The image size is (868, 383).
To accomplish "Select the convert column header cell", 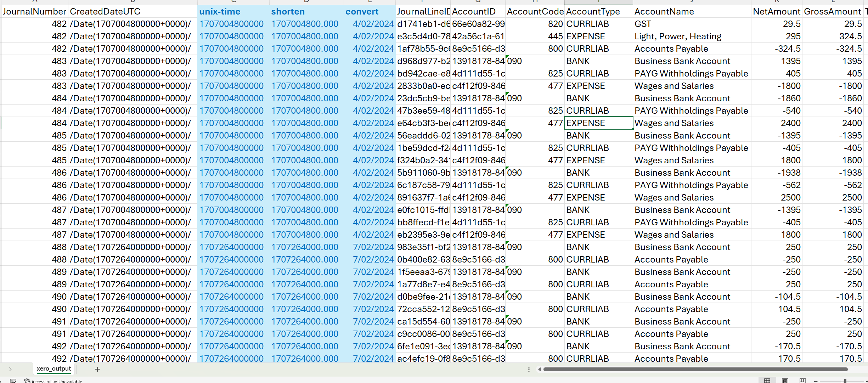I will tap(362, 12).
